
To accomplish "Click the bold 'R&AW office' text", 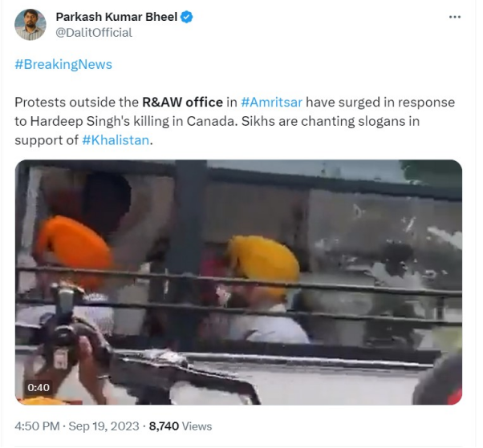I will (x=182, y=102).
